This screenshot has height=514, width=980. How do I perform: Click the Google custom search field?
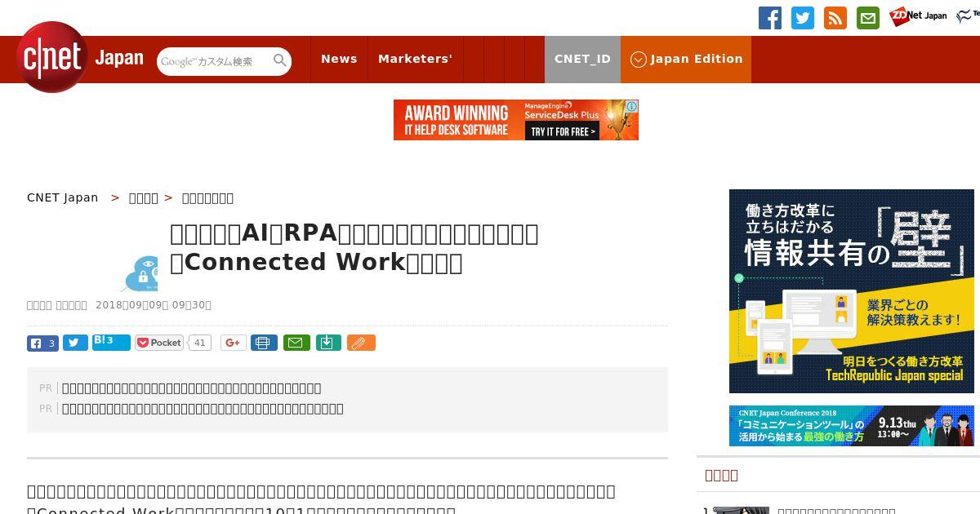pos(214,61)
